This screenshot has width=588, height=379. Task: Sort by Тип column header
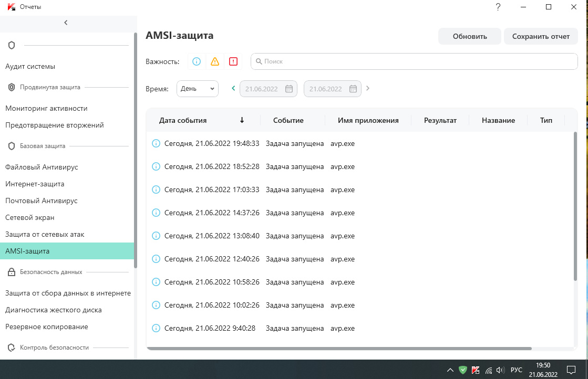(x=546, y=120)
